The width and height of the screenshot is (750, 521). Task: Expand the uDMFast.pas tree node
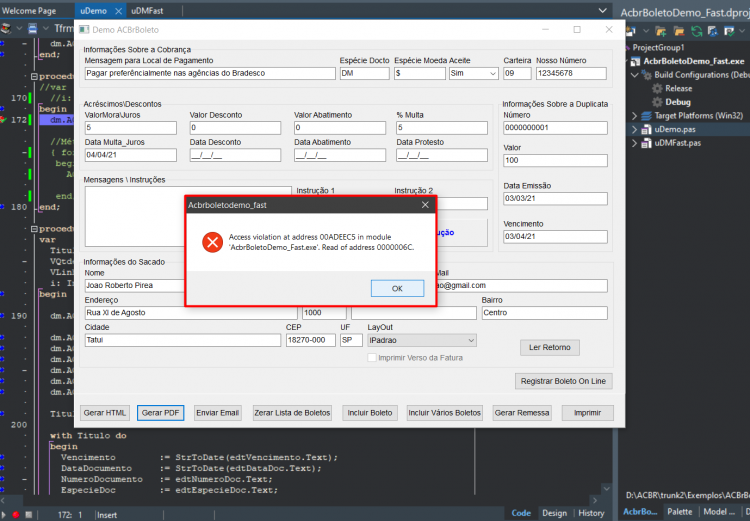[x=635, y=143]
